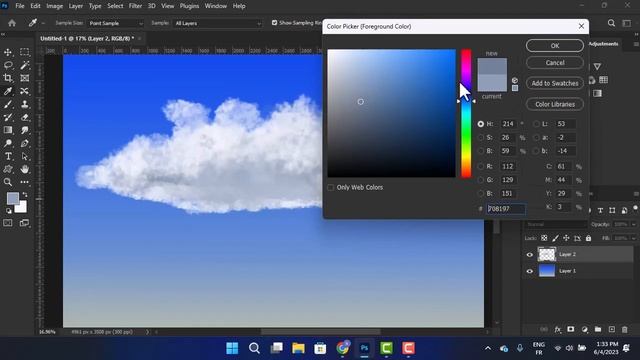
Task: Expand the Fill dropdown arrow
Action: coord(633,238)
